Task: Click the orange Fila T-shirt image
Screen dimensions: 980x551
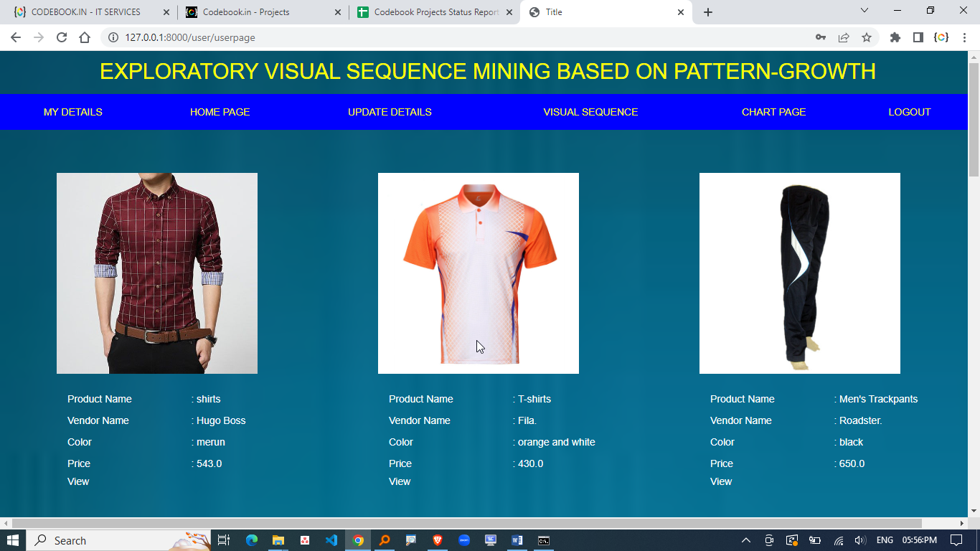Action: (479, 273)
